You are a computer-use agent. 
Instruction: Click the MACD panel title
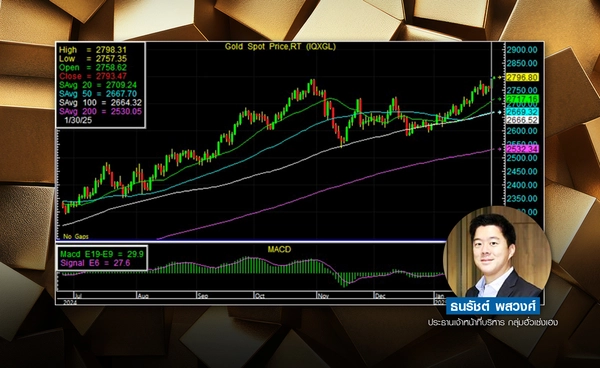[279, 249]
